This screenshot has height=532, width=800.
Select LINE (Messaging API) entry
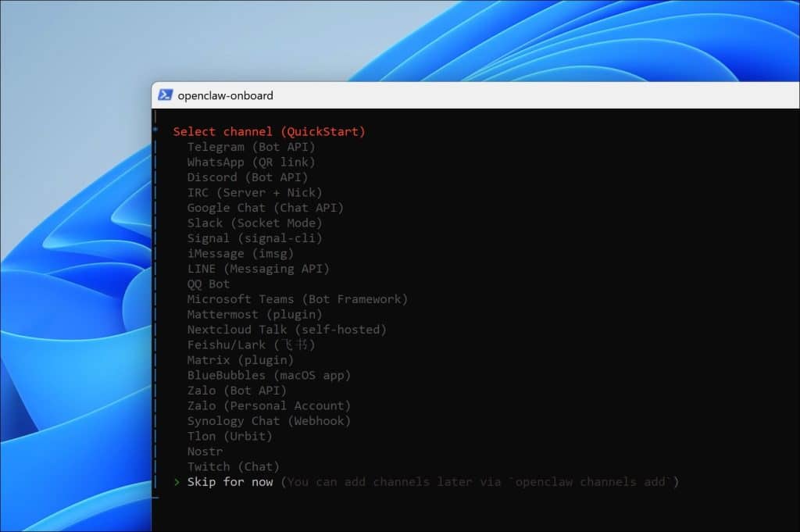258,269
